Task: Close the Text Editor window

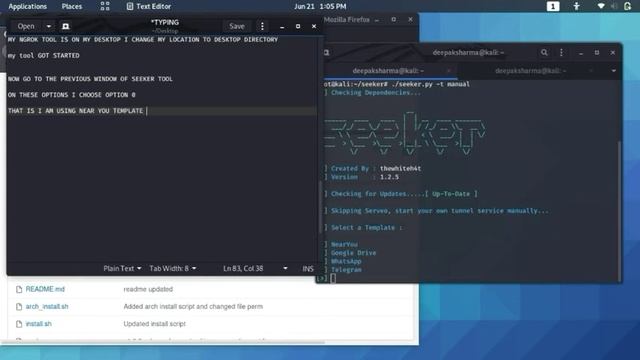Action: coord(314,26)
